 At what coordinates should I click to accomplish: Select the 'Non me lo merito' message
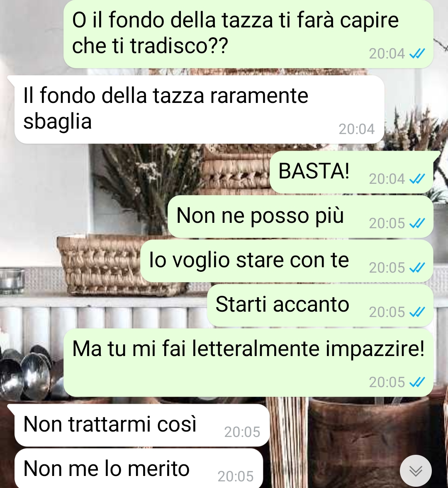coord(139,468)
